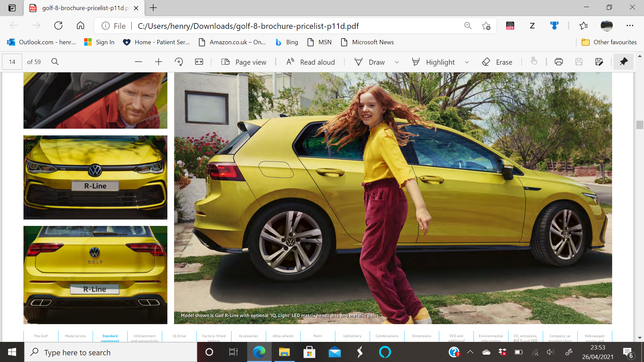The width and height of the screenshot is (644, 362).
Task: Rotate the PDF page
Action: tap(179, 62)
